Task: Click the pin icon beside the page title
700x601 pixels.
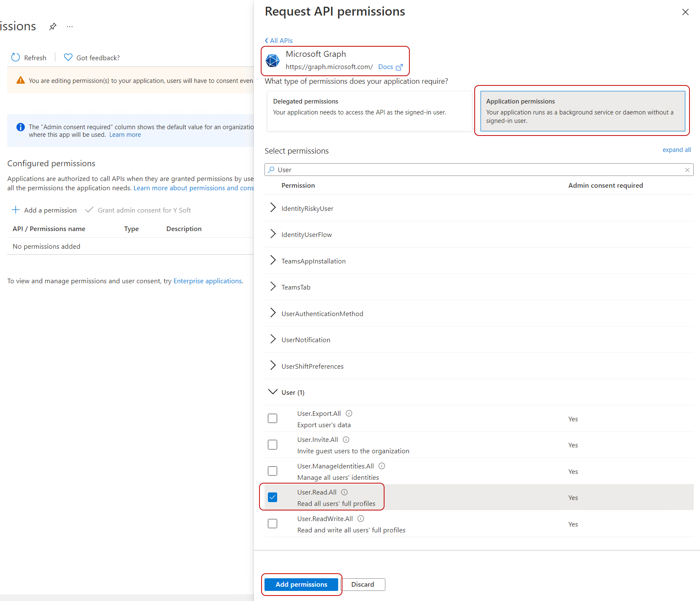Action: pos(53,27)
